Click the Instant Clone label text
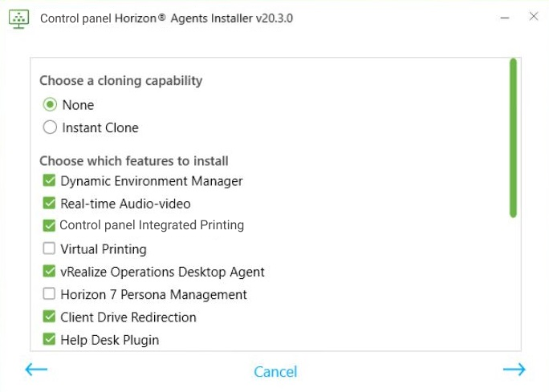Screen dimensions: 549x392 100,127
